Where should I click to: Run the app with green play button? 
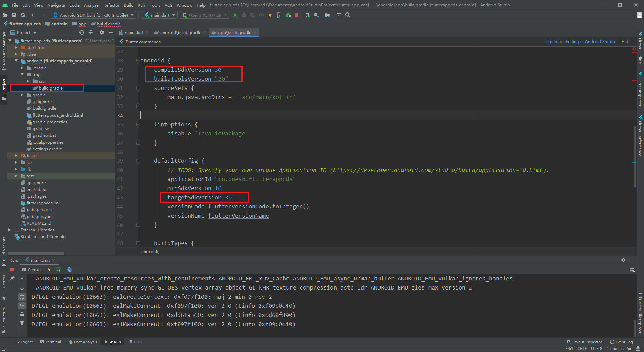(235, 15)
